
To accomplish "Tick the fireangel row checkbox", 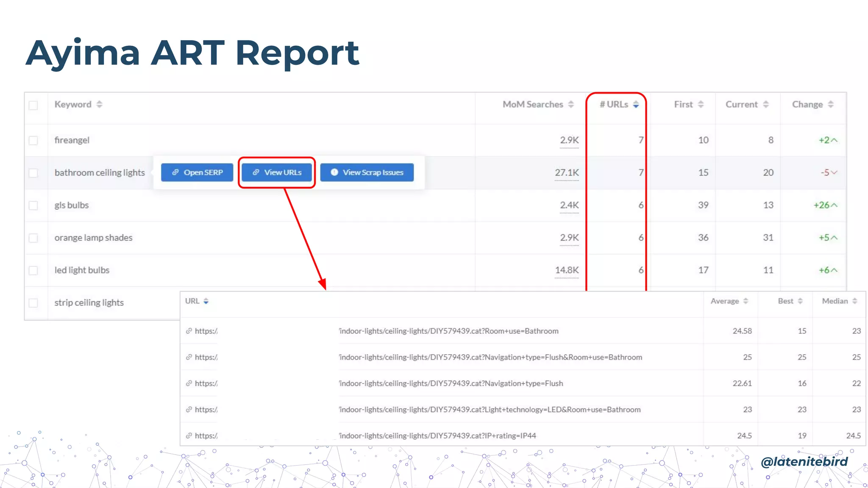I will click(x=33, y=140).
